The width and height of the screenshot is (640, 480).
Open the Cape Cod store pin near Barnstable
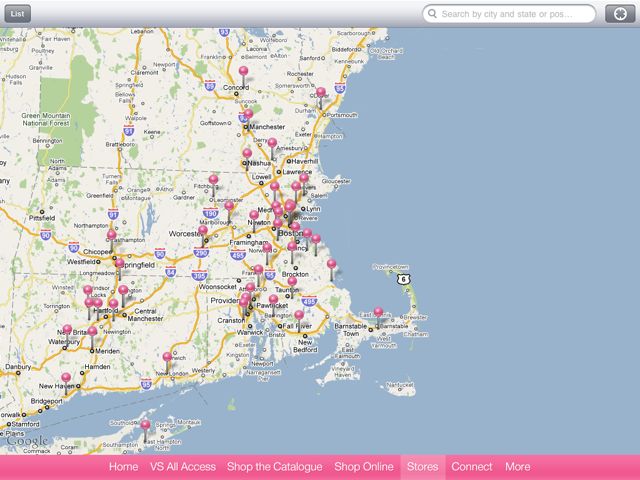click(x=378, y=312)
